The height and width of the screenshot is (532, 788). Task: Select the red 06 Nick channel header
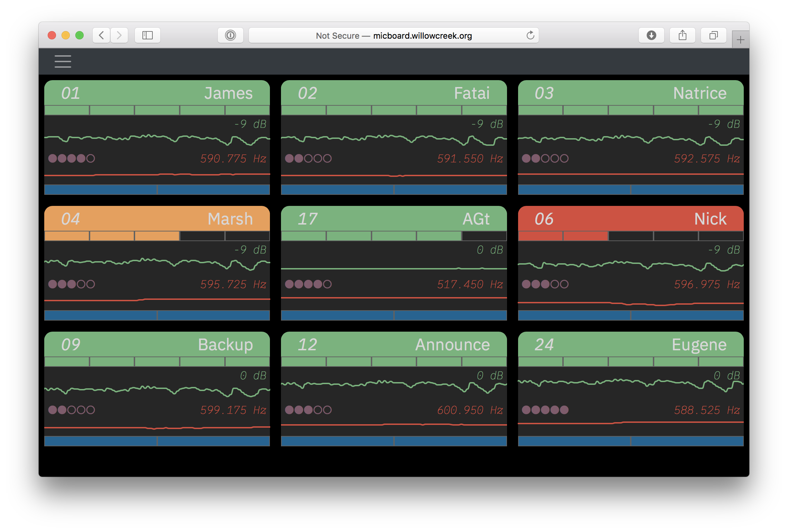tap(630, 219)
